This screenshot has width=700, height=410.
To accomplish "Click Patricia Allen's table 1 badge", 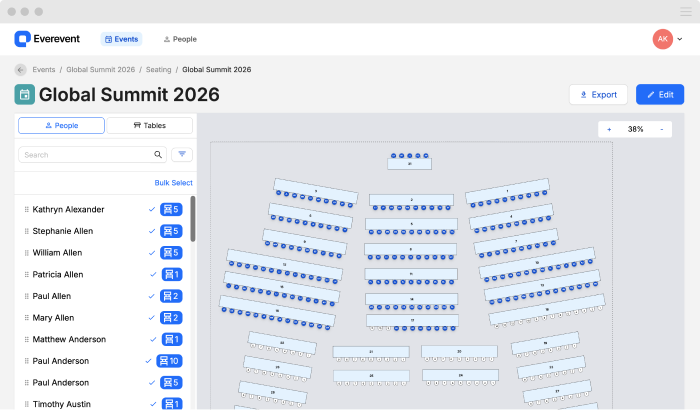I will (172, 274).
